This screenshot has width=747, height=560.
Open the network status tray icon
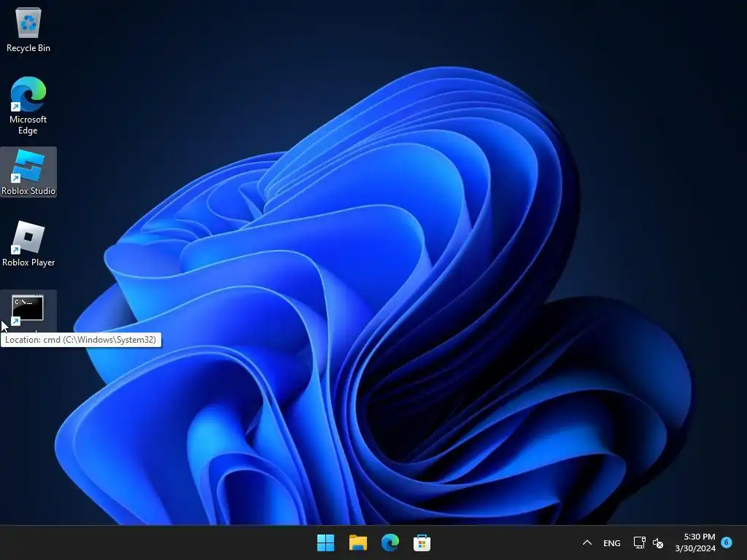coord(639,542)
